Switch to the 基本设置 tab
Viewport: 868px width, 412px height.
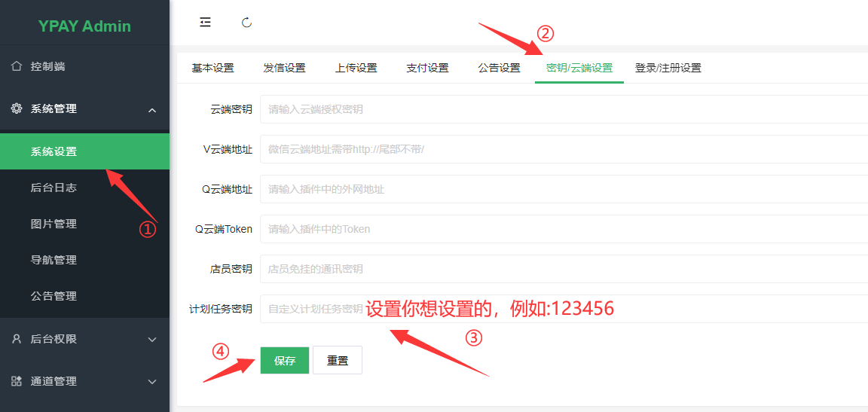[212, 68]
